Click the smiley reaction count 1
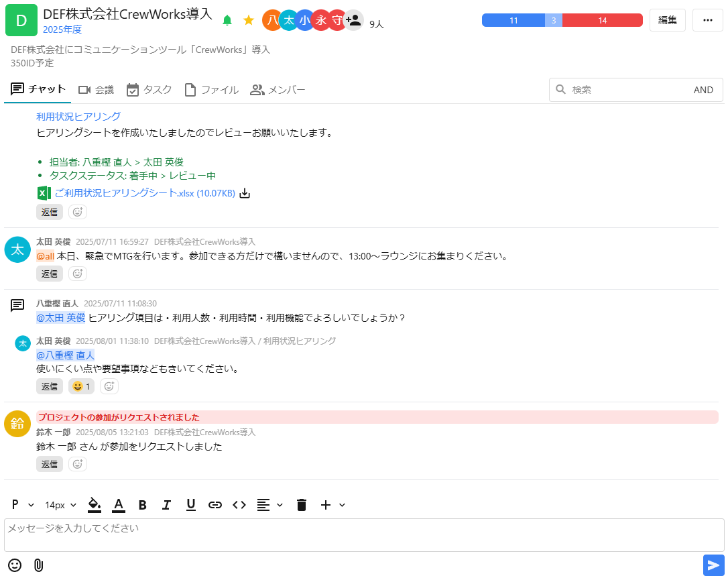 [x=81, y=386]
